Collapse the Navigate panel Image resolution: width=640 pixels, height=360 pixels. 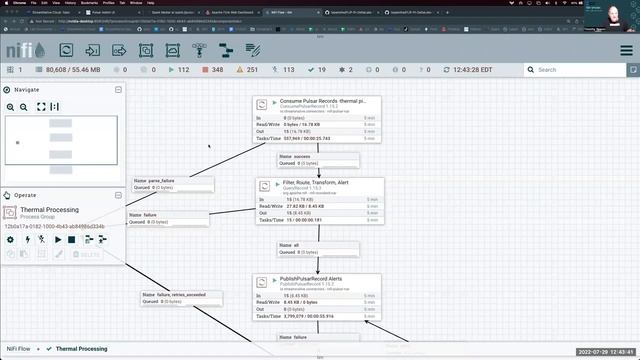(x=118, y=89)
